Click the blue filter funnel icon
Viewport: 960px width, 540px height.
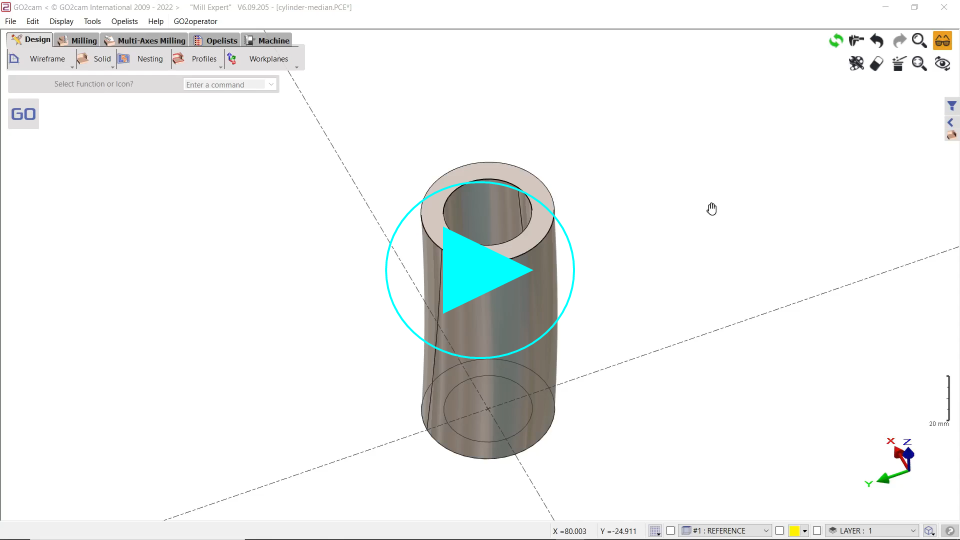pos(952,106)
